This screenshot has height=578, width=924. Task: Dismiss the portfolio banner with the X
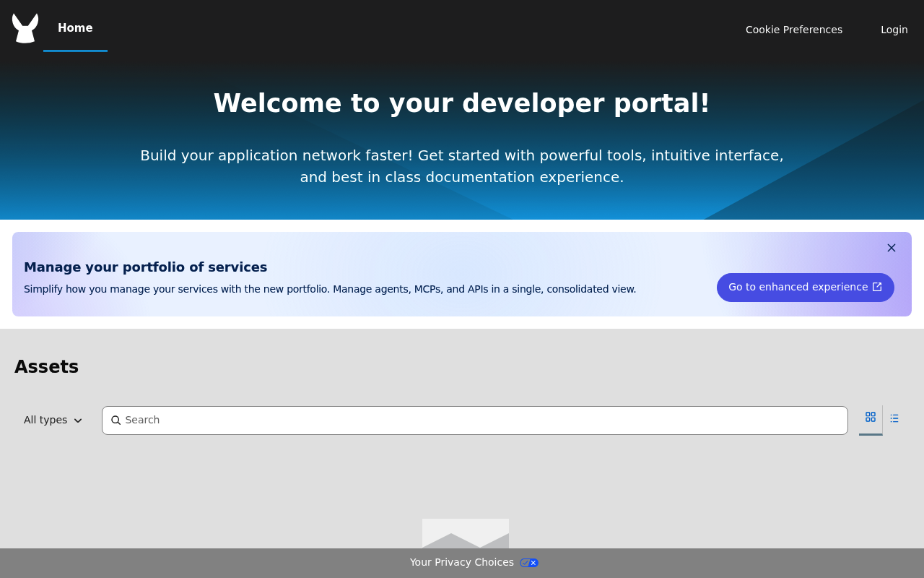[892, 248]
